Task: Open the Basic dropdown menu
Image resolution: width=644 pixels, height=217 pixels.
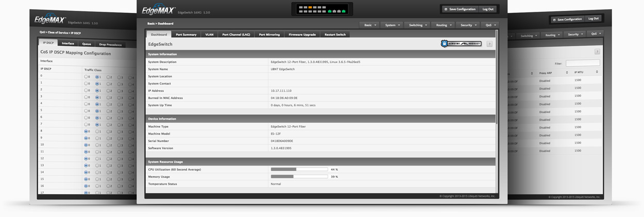Action: click(x=370, y=25)
